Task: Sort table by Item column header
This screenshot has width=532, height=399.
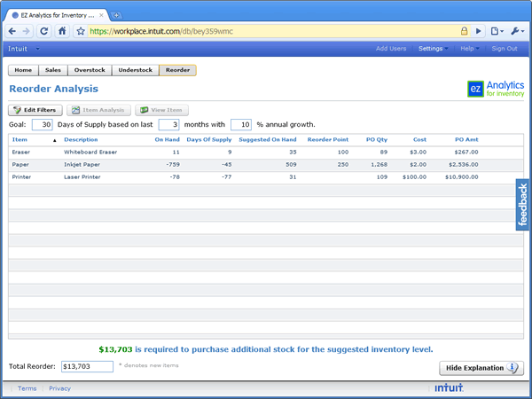Action: tap(20, 139)
